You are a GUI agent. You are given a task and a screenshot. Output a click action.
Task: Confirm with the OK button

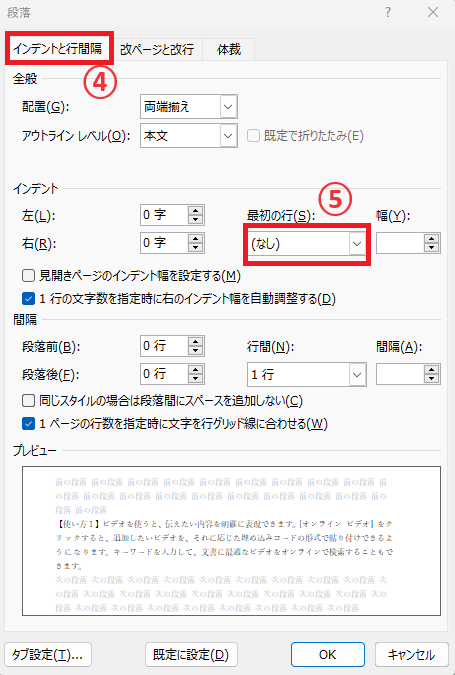328,654
